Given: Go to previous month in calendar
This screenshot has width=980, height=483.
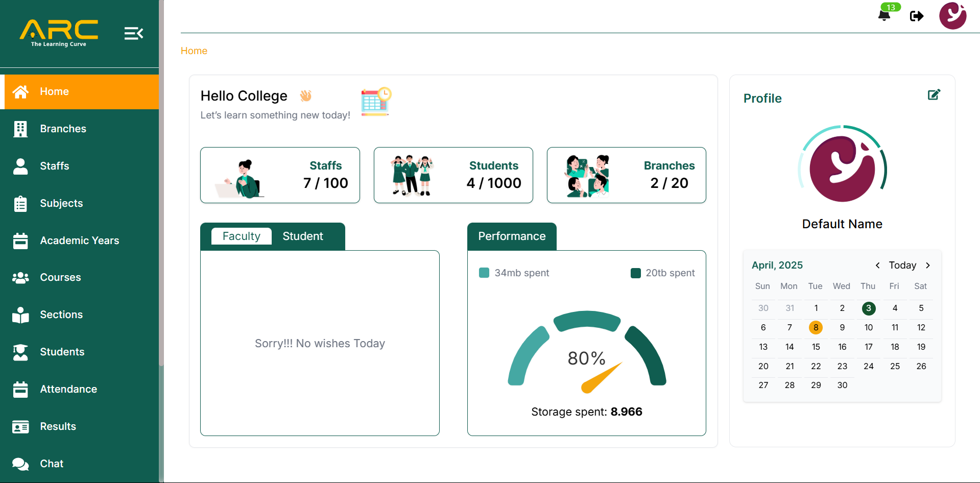Looking at the screenshot, I should coord(877,265).
